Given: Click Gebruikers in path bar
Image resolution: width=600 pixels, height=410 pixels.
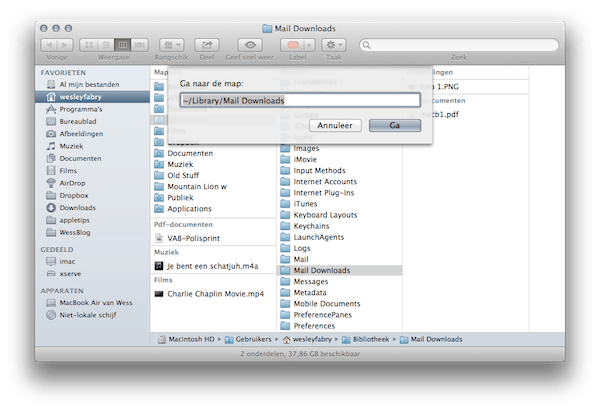Looking at the screenshot, I should pos(248,339).
